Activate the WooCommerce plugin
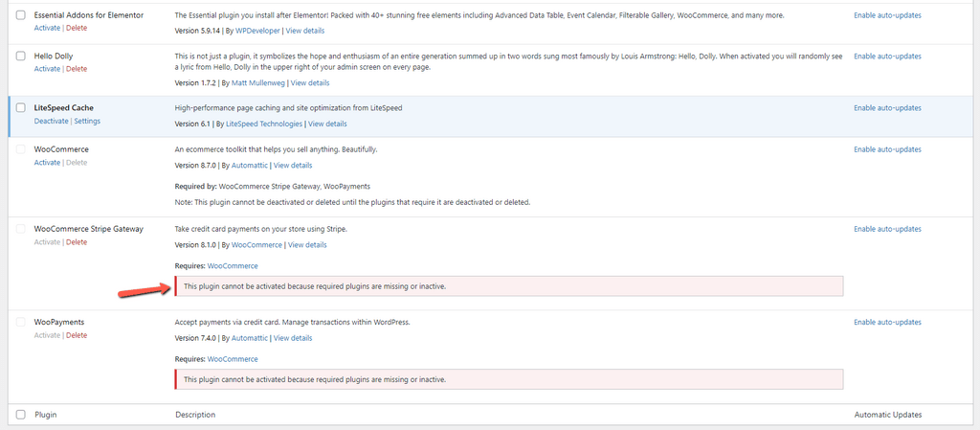Screen dimensions: 980x430 click(x=47, y=163)
